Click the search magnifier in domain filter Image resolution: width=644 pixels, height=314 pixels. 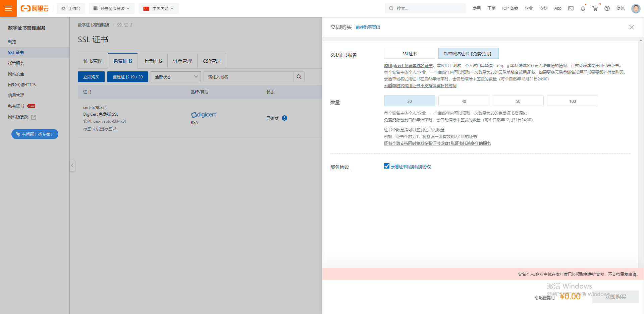pos(299,77)
